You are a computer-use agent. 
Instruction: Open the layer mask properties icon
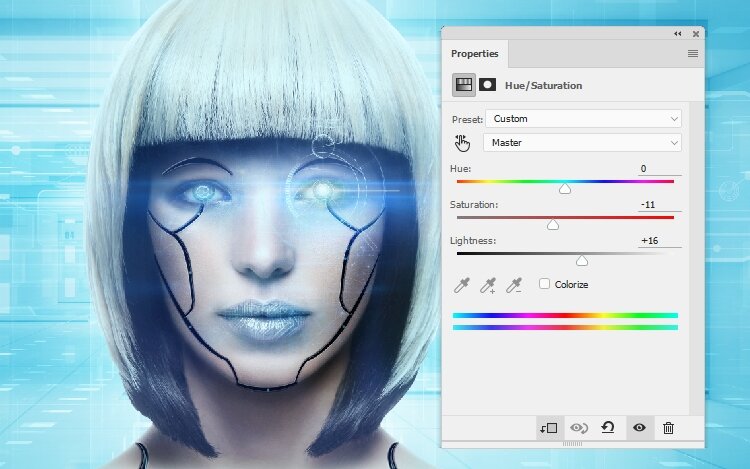(487, 85)
